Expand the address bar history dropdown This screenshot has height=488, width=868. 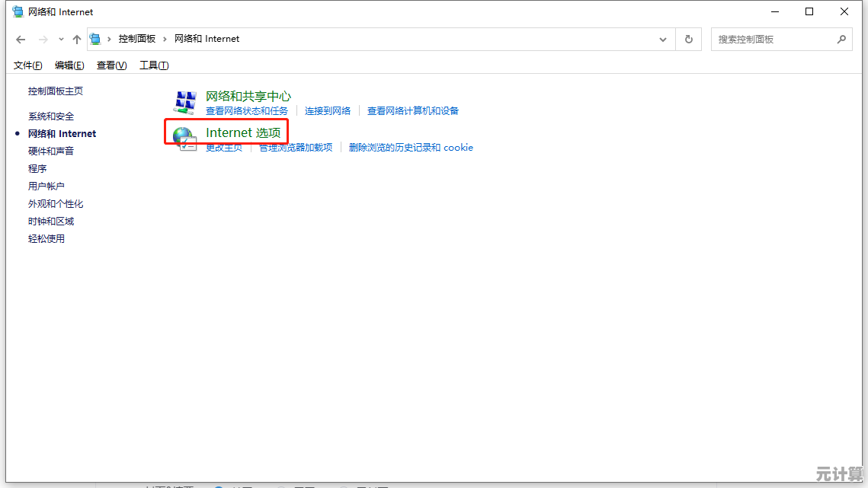point(663,39)
